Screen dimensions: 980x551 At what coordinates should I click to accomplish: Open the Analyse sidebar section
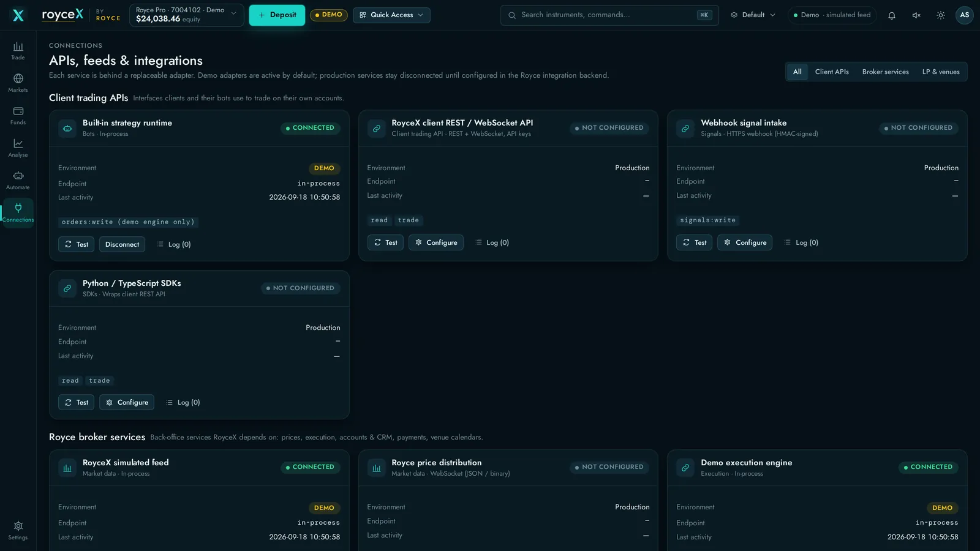click(18, 148)
